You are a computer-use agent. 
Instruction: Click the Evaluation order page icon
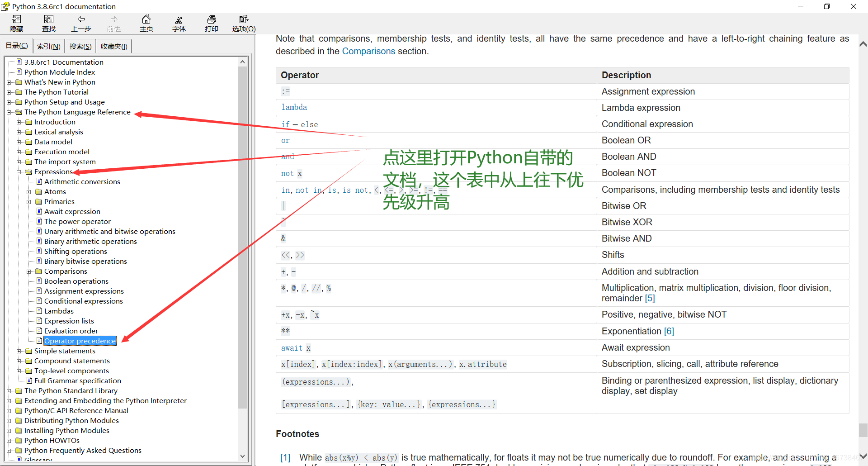click(39, 331)
